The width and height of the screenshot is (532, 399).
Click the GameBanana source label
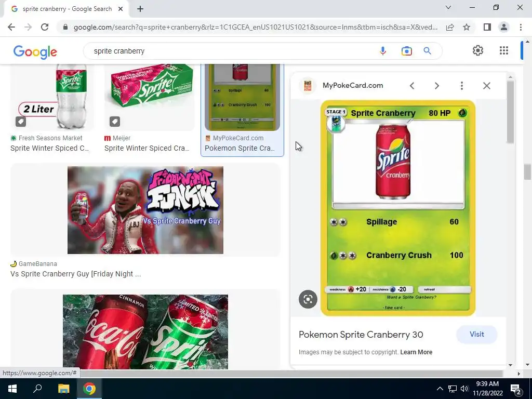37,263
